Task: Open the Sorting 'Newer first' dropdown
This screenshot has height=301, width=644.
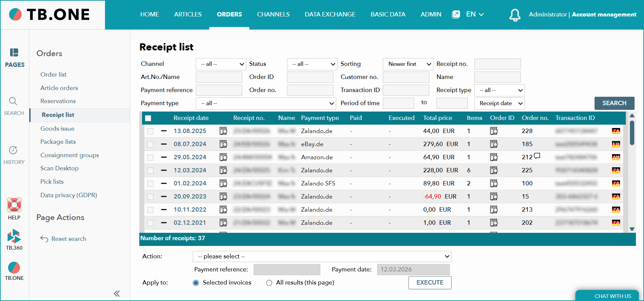Action: [x=408, y=64]
